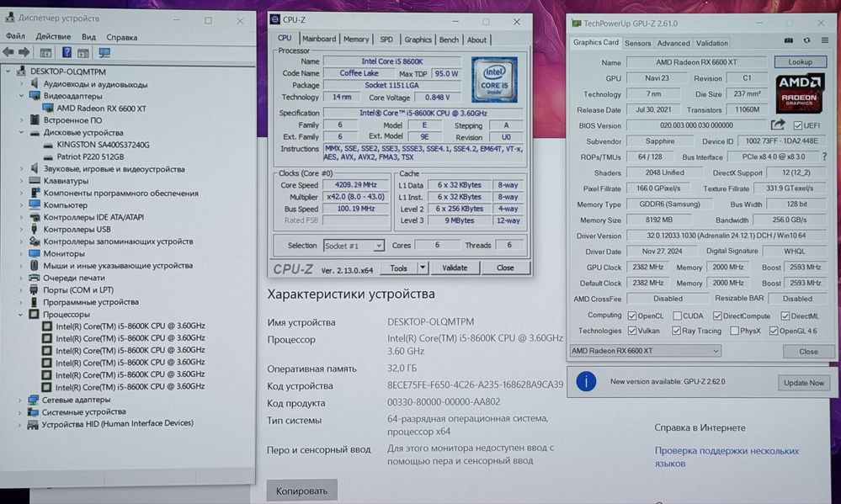Collapse the Видеоадаптеры tree node

21,96
